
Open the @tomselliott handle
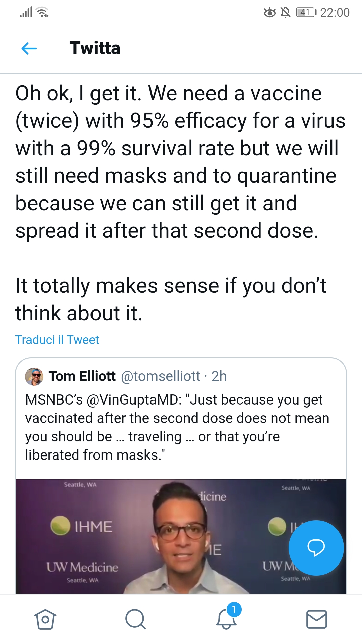pyautogui.click(x=161, y=376)
